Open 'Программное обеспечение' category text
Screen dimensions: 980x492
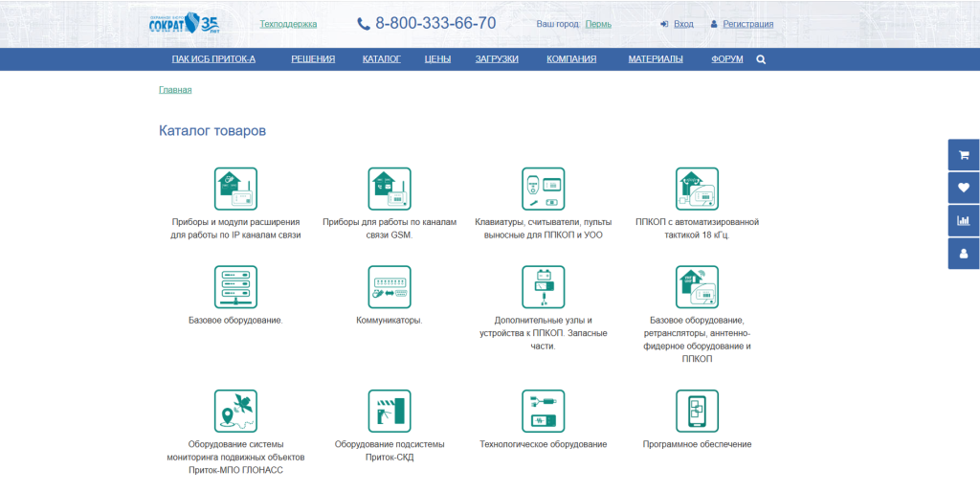point(697,444)
